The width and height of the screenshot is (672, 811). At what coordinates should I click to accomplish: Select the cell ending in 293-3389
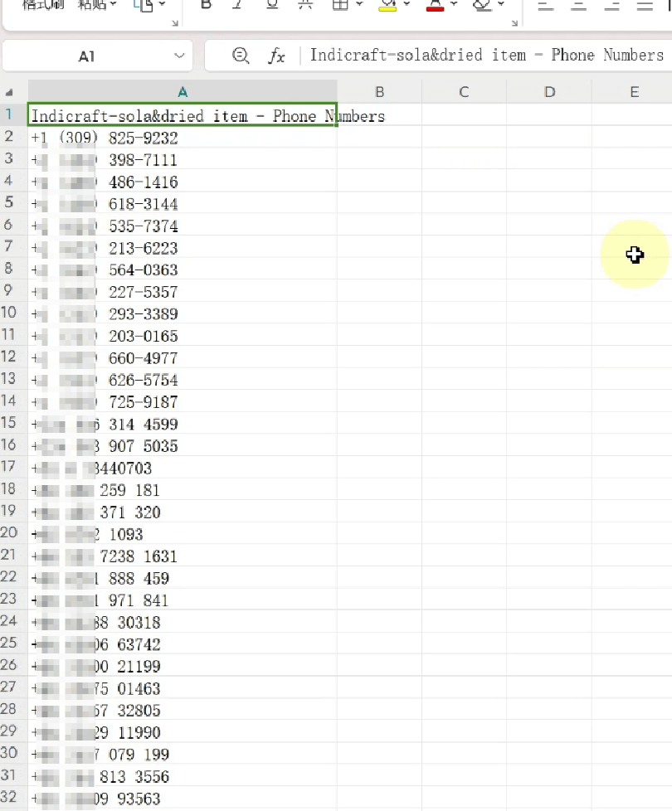tap(182, 313)
